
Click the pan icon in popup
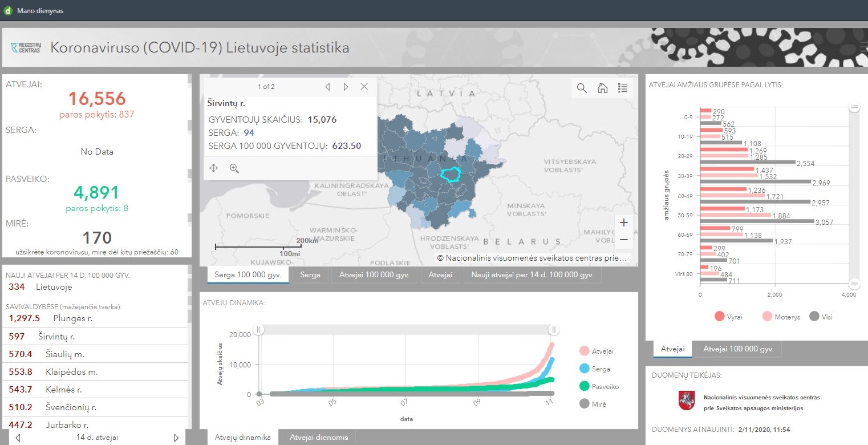(x=214, y=168)
